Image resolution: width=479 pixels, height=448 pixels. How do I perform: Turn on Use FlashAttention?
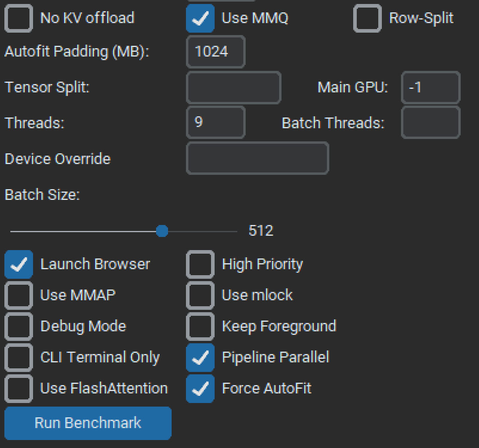pos(18,389)
